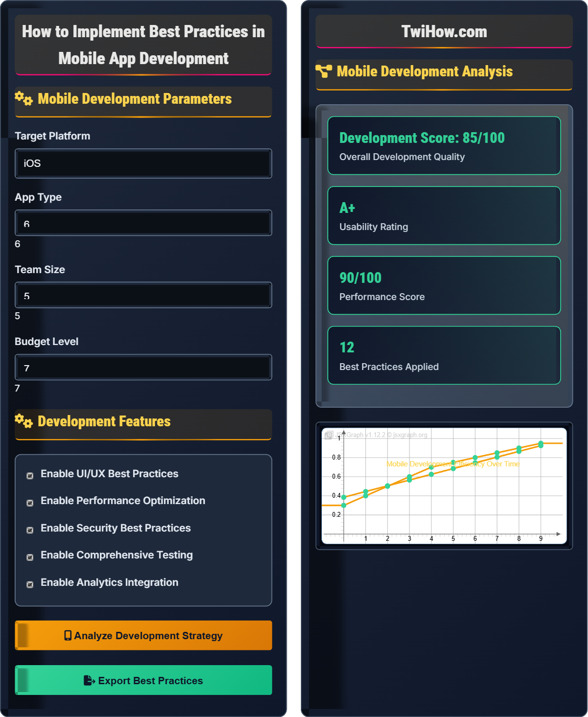
Task: Click the 'Mobile Development Analysis' heading
Action: coord(425,71)
